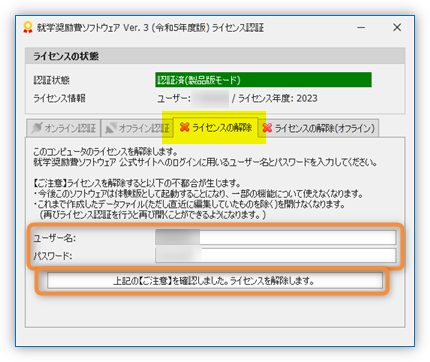
Task: Click the パスワード: label
Action: click(53, 256)
